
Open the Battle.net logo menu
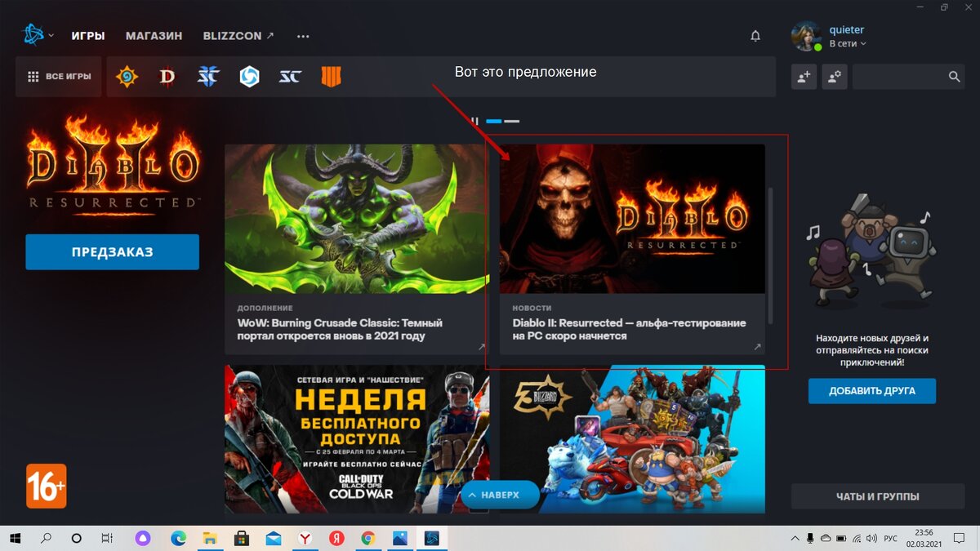(x=33, y=35)
